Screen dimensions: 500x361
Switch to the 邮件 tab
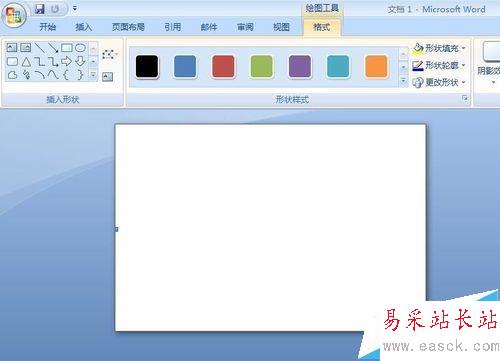[209, 27]
